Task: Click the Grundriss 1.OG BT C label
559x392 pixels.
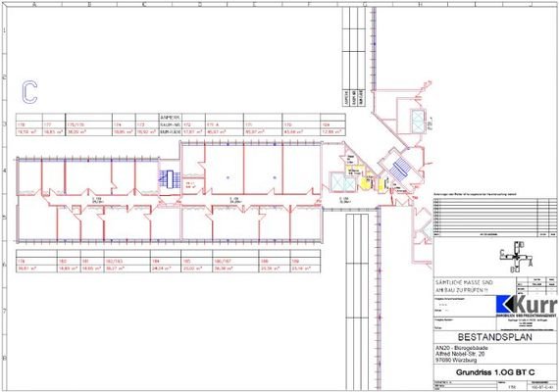Action: (495, 372)
